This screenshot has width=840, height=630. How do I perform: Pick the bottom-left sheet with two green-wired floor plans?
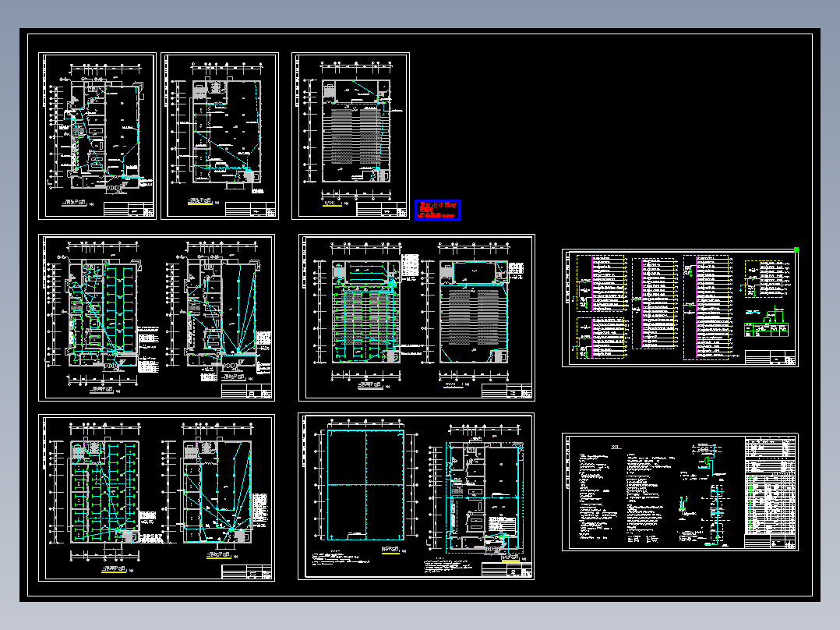157,497
